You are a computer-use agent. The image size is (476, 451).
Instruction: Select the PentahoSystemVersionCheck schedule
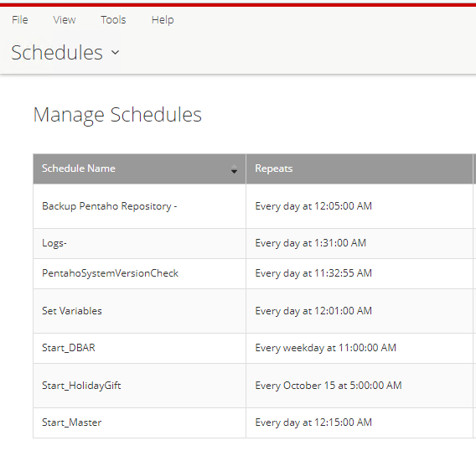(110, 273)
